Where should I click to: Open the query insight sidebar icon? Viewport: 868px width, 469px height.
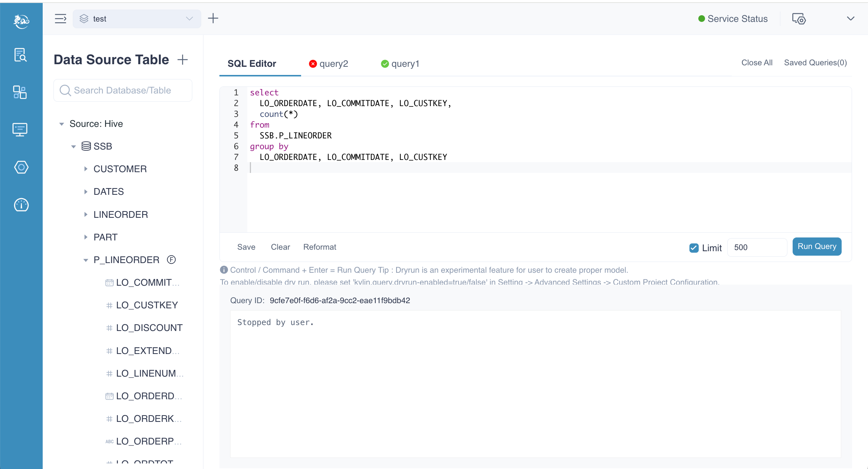coord(20,55)
